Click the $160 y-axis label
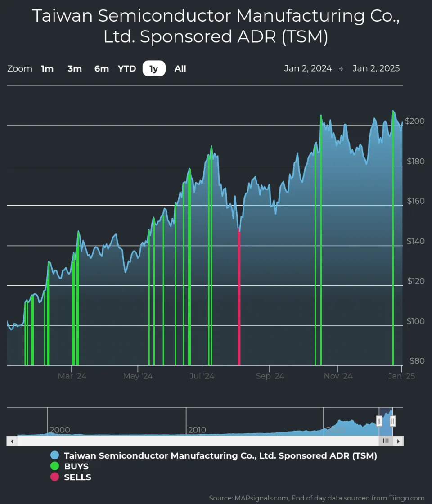Viewport: 432px width, 504px height. [x=416, y=201]
